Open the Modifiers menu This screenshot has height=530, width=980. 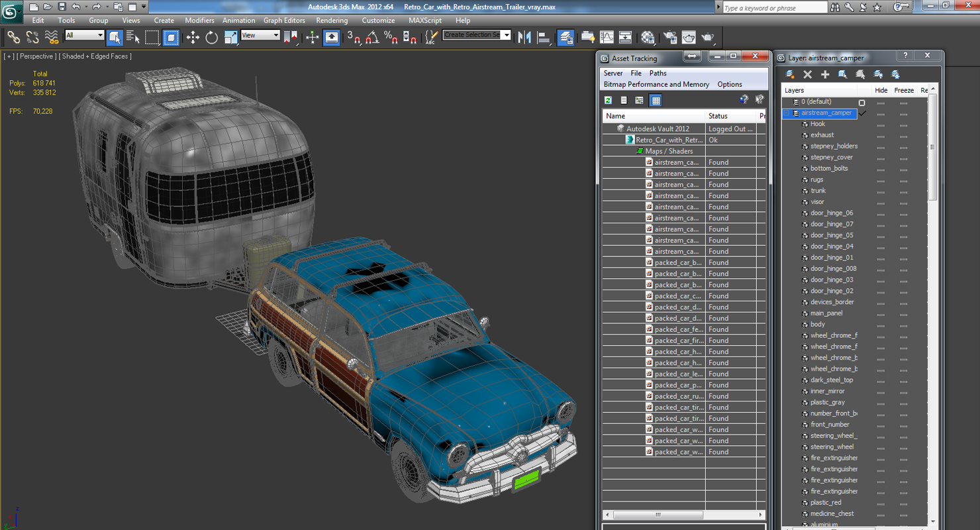point(199,21)
